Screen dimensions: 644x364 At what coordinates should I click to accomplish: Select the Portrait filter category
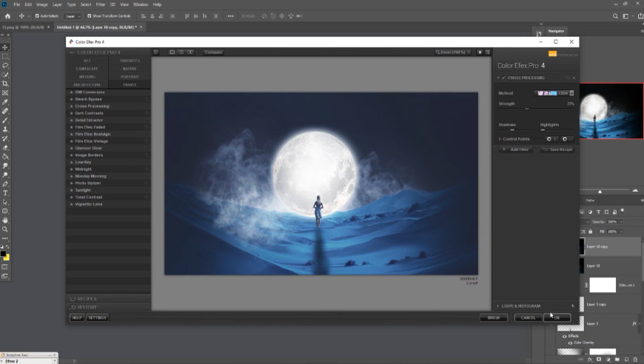(x=130, y=77)
